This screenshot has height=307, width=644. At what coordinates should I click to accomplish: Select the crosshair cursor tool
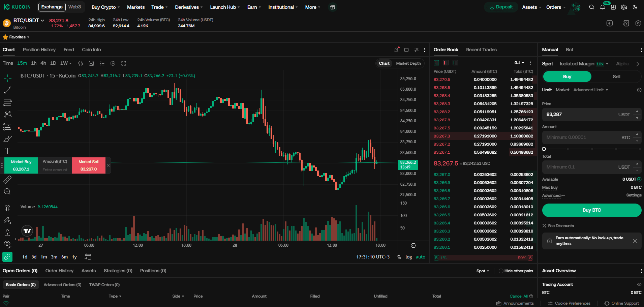coord(7,78)
